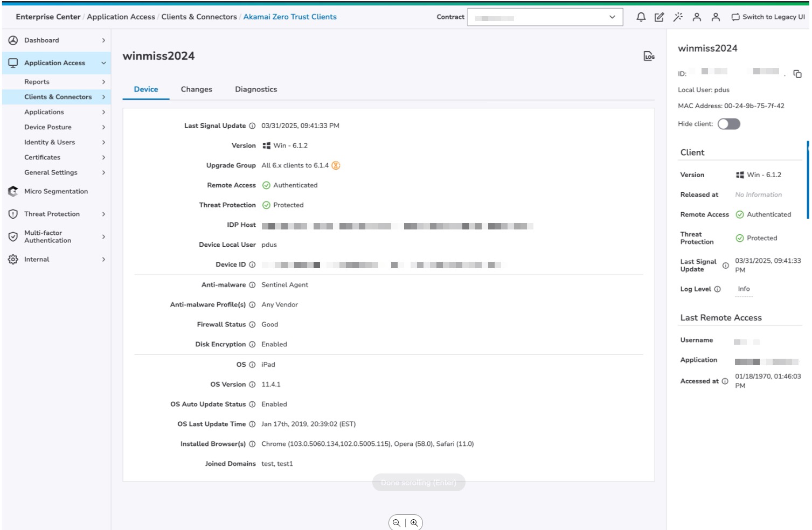Click the zoom out magnifier icon

coord(397,522)
